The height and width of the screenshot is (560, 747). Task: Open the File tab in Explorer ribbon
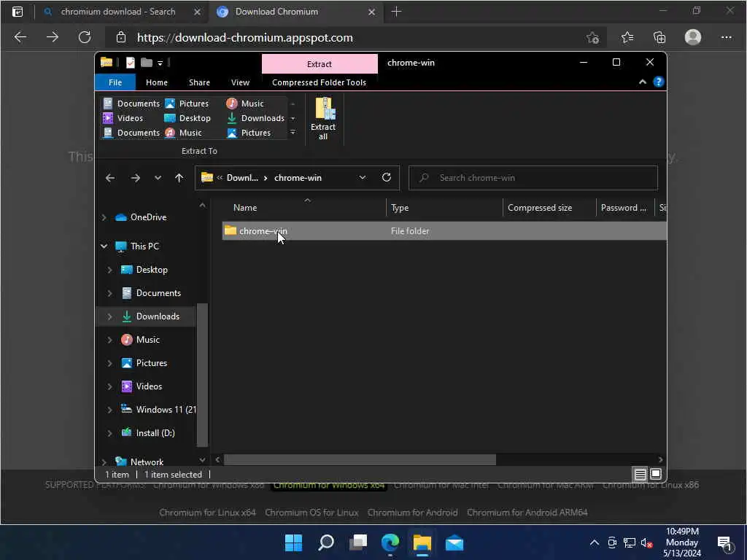pyautogui.click(x=115, y=82)
